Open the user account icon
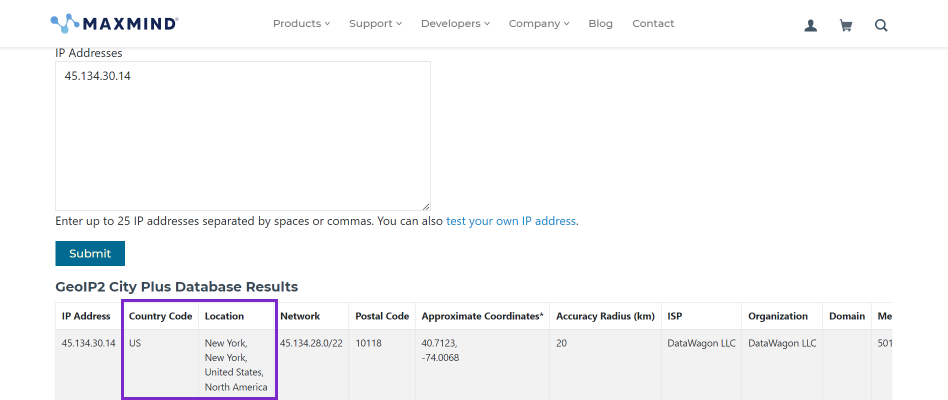Image resolution: width=948 pixels, height=400 pixels. (x=811, y=25)
